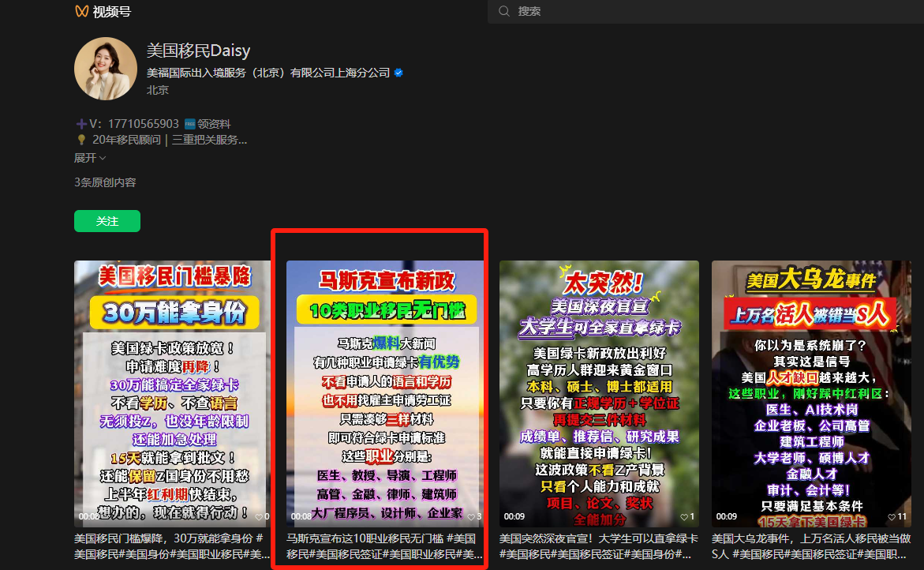Viewport: 924px width, 570px height.
Task: Click the heart icon on 美国移民门槛暴降 video
Action: coord(259,517)
